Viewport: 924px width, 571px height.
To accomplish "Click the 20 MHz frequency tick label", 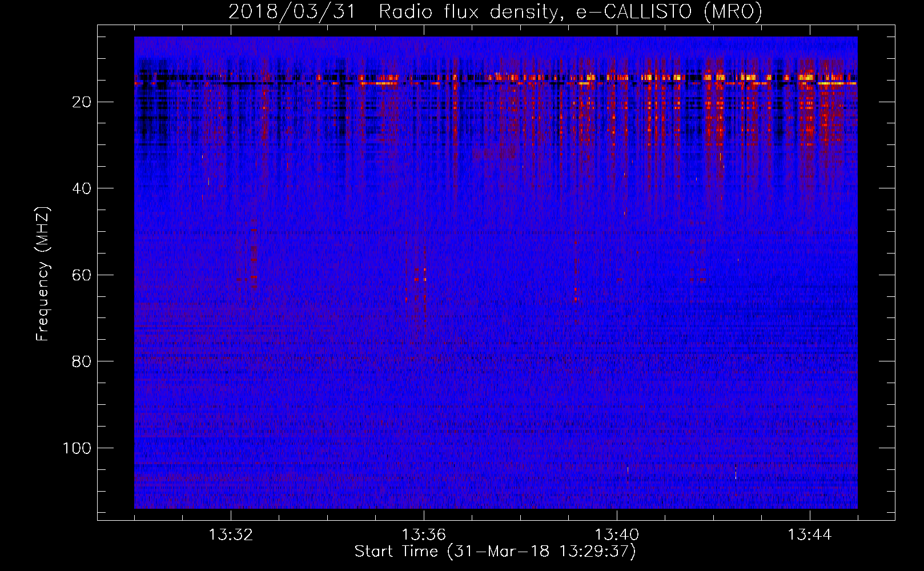I will tap(82, 102).
